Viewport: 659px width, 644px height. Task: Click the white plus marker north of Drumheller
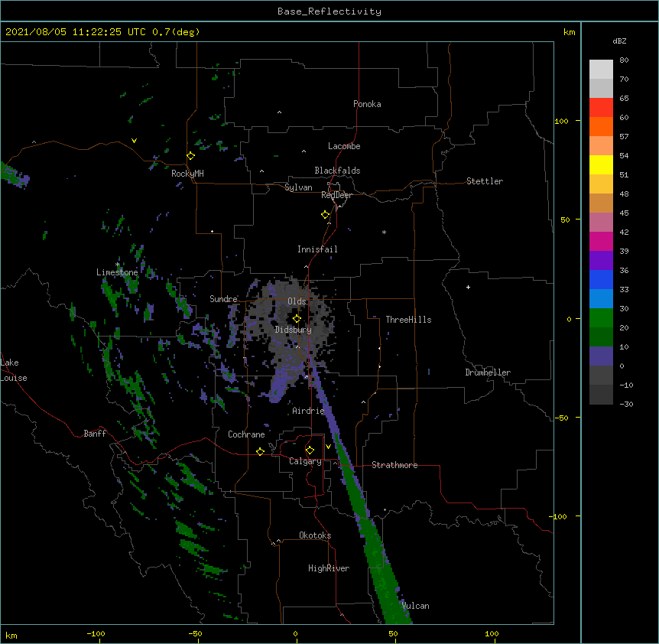468,287
